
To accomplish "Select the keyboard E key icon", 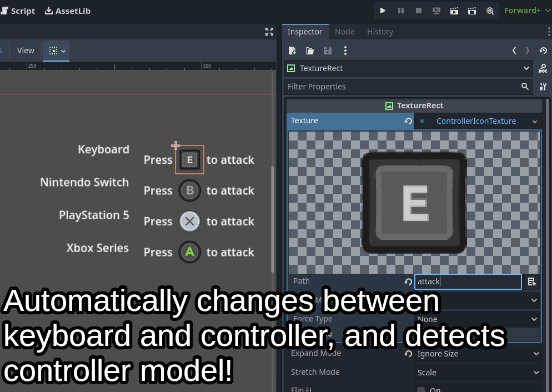I will tap(190, 160).
